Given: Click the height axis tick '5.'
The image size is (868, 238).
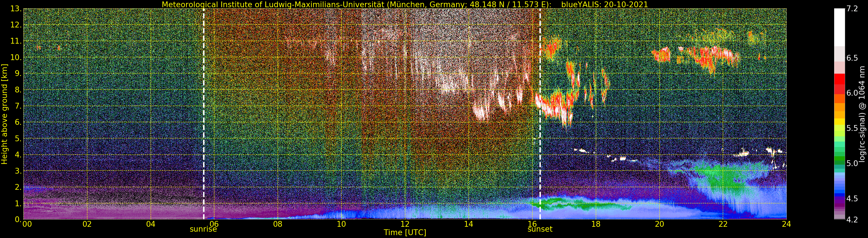Looking at the screenshot, I should coord(18,138).
